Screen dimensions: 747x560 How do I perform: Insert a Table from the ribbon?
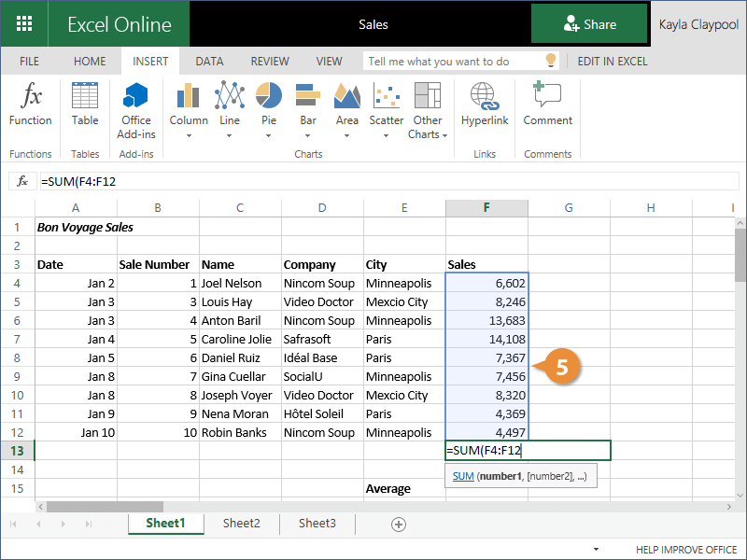85,104
